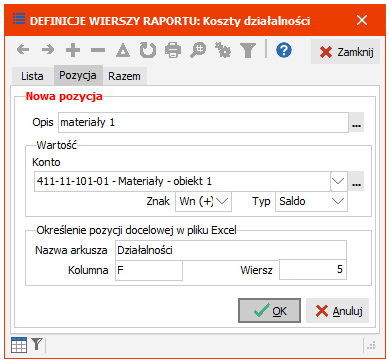Switch to the Lista tab
Image resolution: width=389 pixels, height=362 pixels.
[x=32, y=76]
